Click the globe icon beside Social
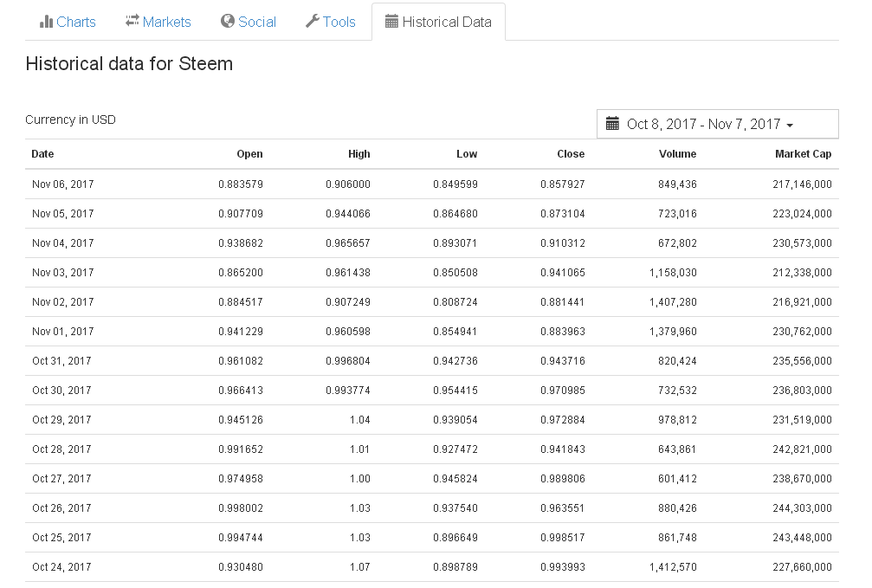This screenshot has height=588, width=872. [228, 21]
